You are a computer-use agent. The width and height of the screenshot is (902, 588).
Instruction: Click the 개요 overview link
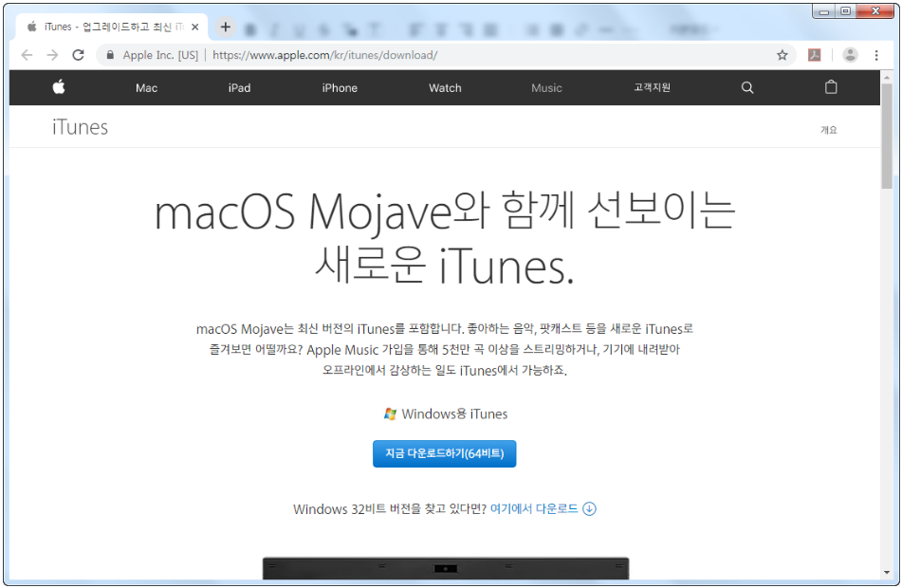828,130
